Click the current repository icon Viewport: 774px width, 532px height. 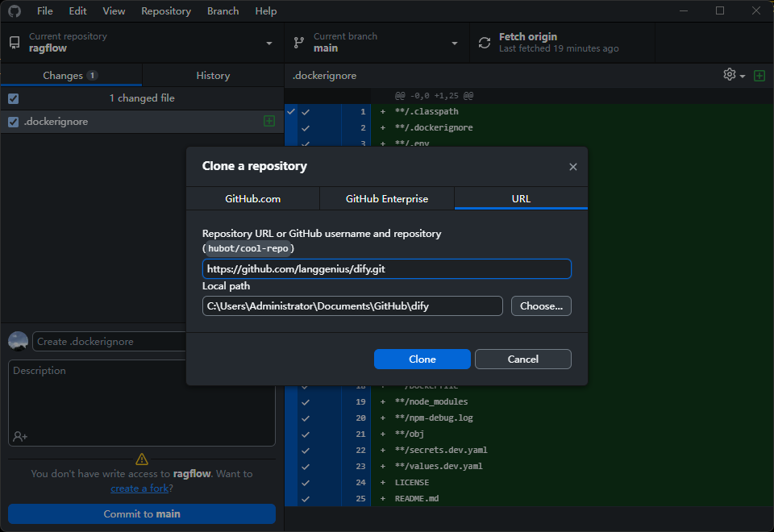[15, 43]
